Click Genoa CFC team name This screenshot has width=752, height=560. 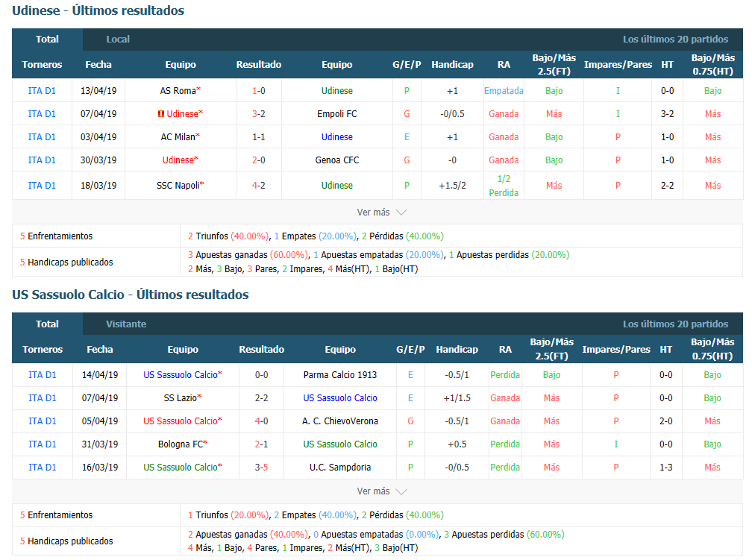(337, 160)
